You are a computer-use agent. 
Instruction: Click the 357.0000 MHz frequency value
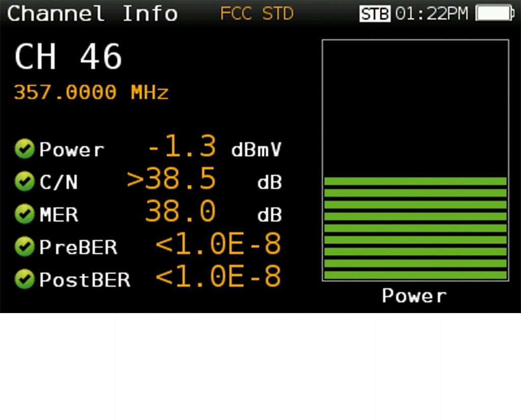click(x=92, y=92)
